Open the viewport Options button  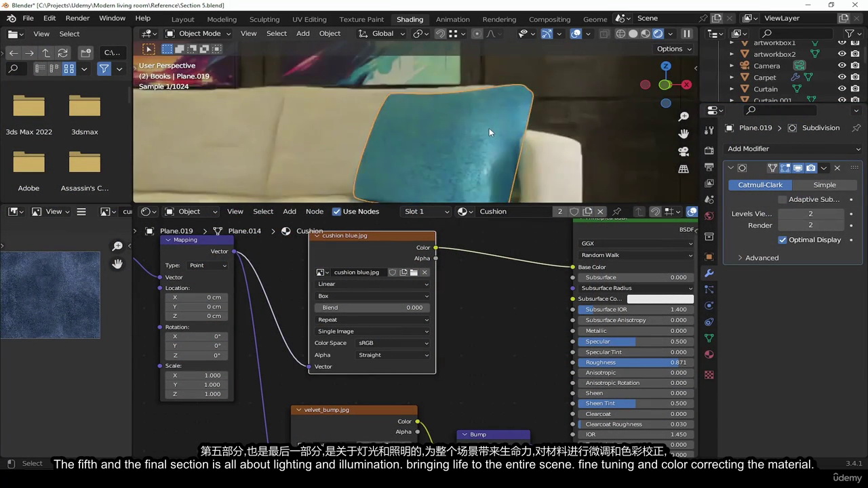674,49
